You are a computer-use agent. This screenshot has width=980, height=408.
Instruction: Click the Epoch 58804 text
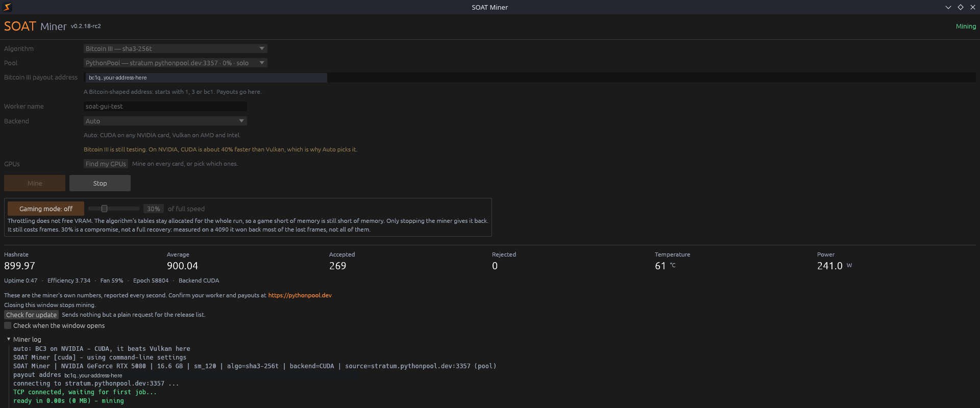pyautogui.click(x=151, y=280)
